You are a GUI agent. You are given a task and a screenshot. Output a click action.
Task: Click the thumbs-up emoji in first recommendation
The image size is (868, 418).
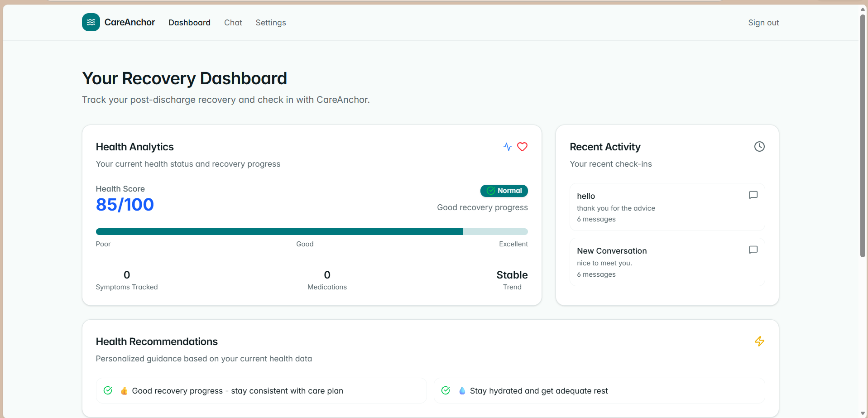124,391
